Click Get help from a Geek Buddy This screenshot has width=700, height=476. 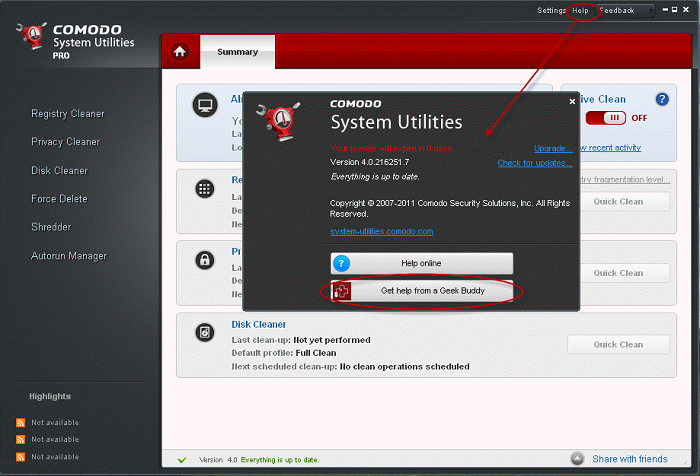click(422, 291)
